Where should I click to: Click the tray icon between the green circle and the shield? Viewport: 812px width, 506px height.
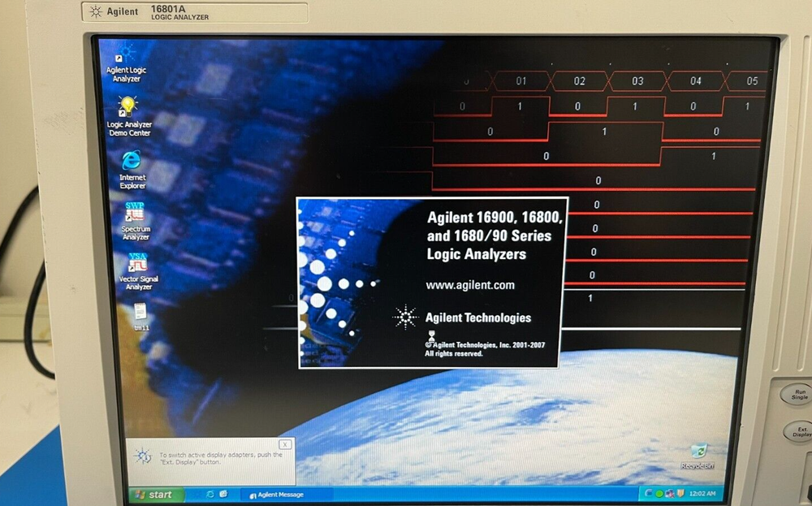tap(670, 494)
